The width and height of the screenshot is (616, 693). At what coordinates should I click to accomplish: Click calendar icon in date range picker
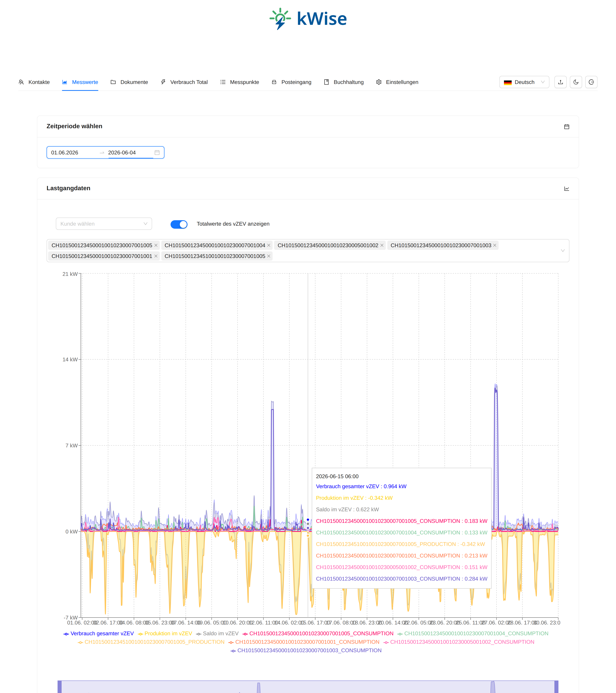click(x=157, y=153)
